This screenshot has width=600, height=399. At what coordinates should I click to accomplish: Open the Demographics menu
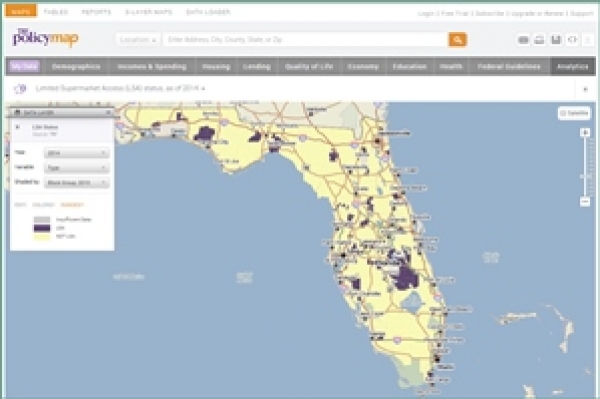pyautogui.click(x=76, y=67)
